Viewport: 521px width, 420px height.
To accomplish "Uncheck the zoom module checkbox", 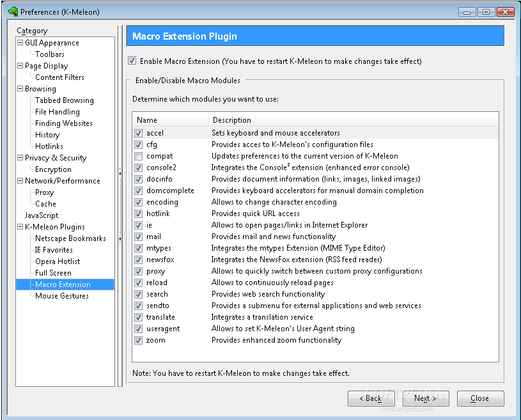I will pyautogui.click(x=139, y=340).
